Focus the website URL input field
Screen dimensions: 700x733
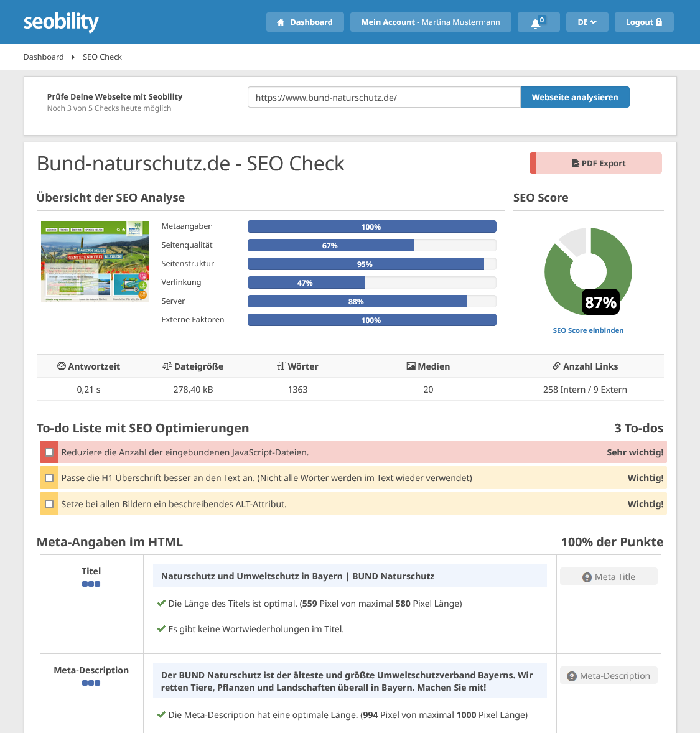[x=384, y=97]
